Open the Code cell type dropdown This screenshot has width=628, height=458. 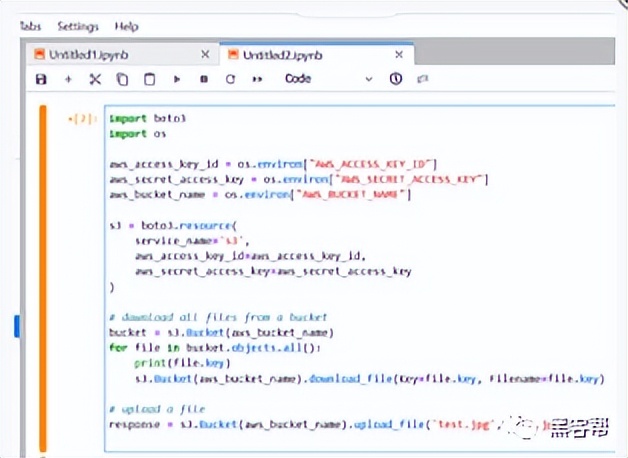[328, 79]
